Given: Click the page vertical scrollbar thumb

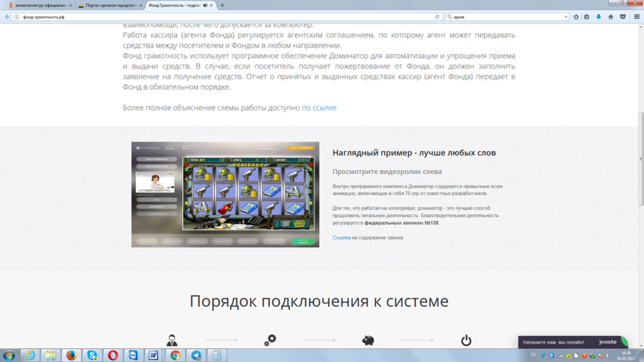Looking at the screenshot, I should [x=641, y=159].
